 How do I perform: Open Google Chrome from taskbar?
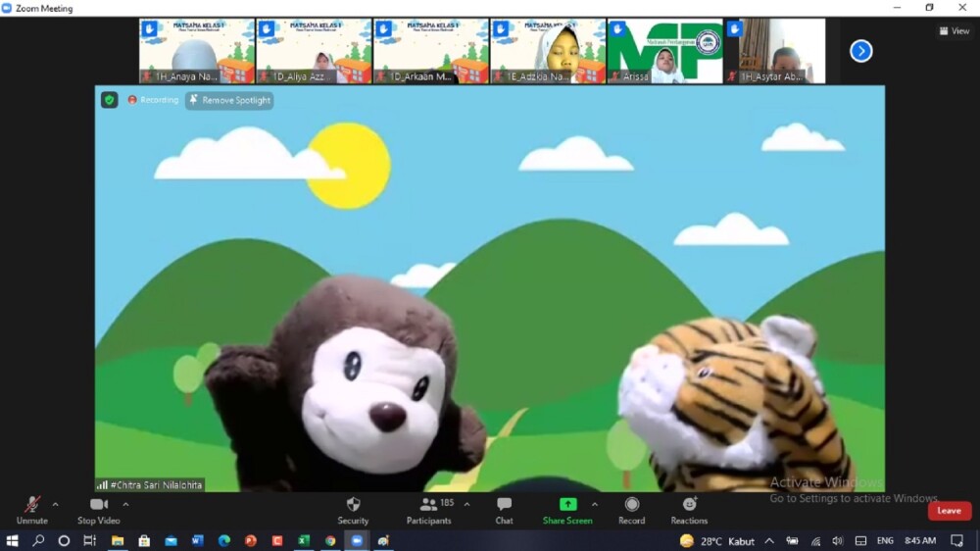(x=330, y=540)
